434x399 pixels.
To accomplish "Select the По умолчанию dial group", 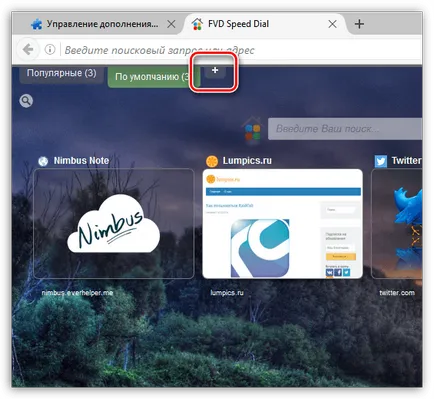I will [154, 77].
